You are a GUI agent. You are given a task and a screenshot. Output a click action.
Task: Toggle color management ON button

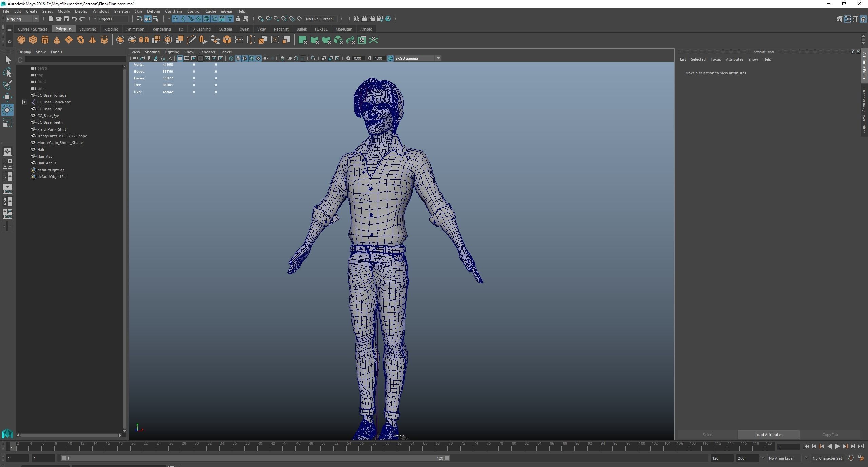[x=390, y=58]
